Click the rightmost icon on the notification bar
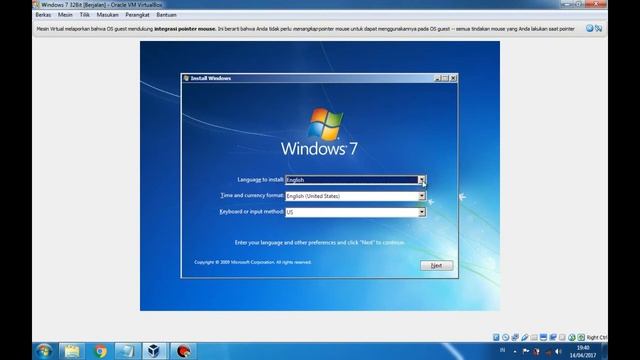Image resolution: width=640 pixels, height=360 pixels. 598,28
